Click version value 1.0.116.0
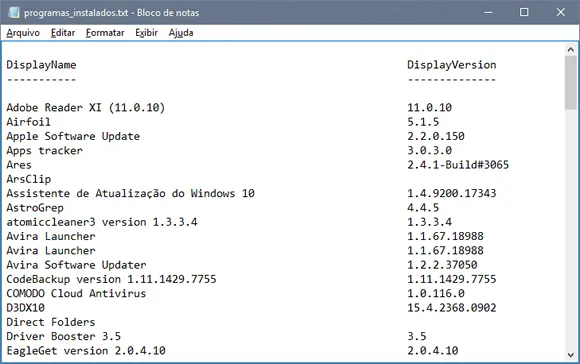Viewport: 580px width, 364px height. coord(436,293)
